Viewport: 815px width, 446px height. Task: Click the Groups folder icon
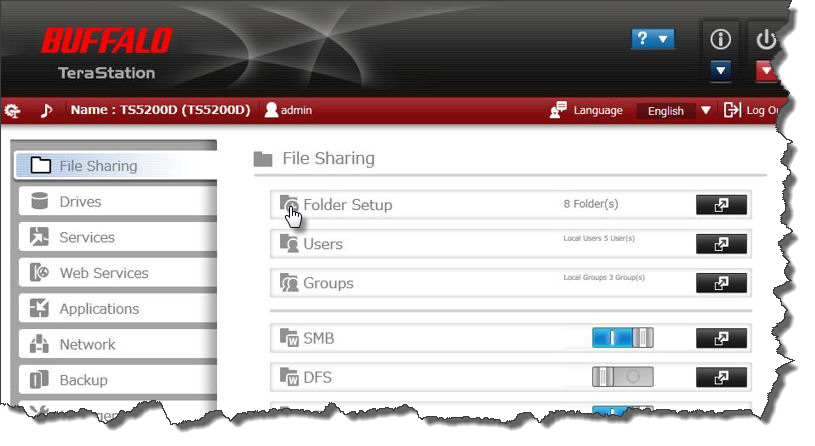(288, 283)
